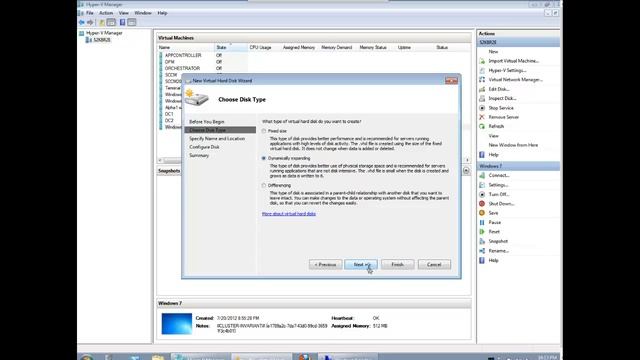Open the View action in Actions pane
Screen dimensions: 640x360
[493, 136]
